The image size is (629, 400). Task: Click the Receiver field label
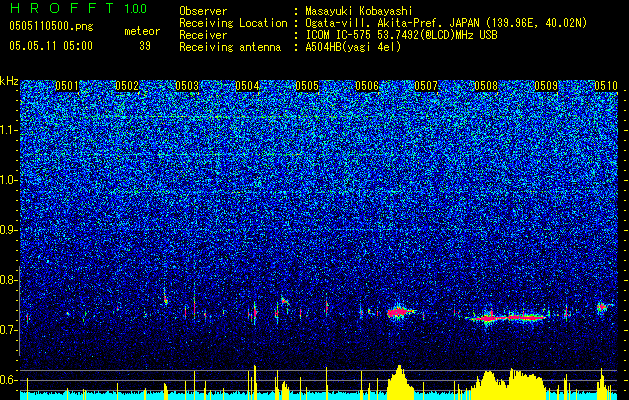(203, 35)
